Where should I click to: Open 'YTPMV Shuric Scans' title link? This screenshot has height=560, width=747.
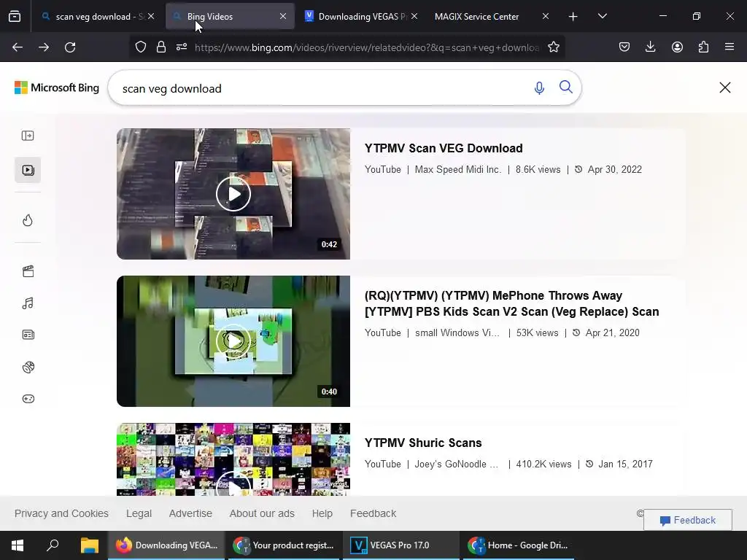(x=423, y=443)
